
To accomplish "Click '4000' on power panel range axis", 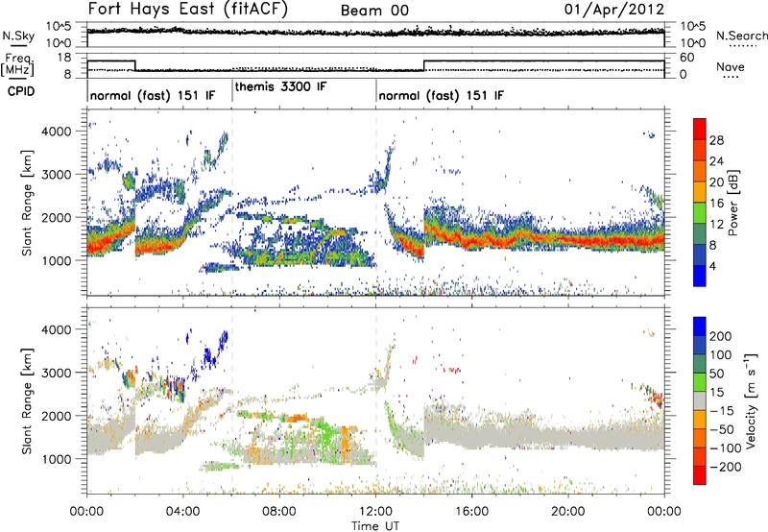I will pos(56,132).
